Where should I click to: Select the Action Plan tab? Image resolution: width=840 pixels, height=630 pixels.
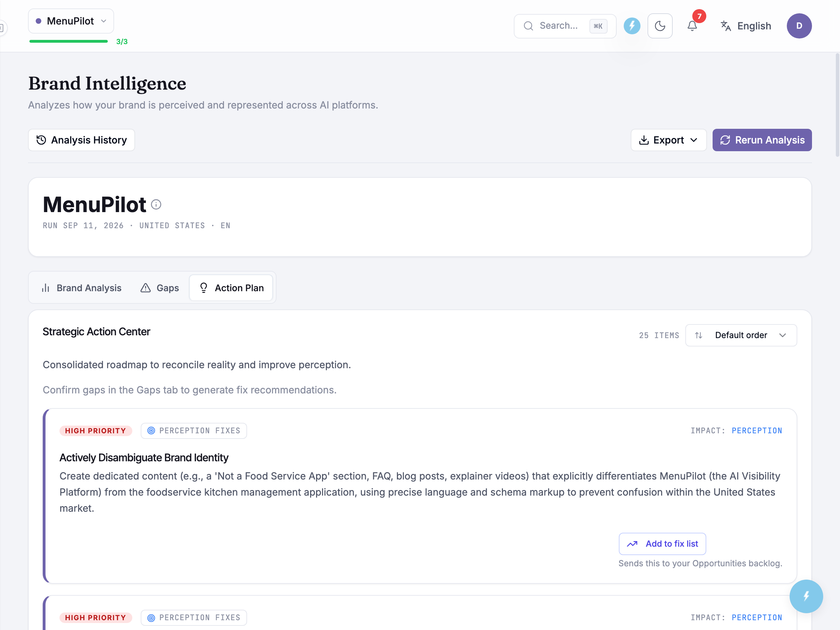(x=231, y=288)
